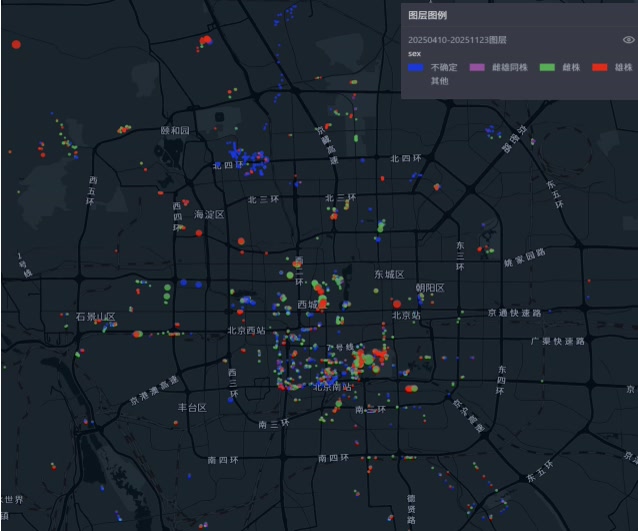Screen dimensions: 638x531
Task: Click the 丰台区 district label
Action: click(192, 408)
